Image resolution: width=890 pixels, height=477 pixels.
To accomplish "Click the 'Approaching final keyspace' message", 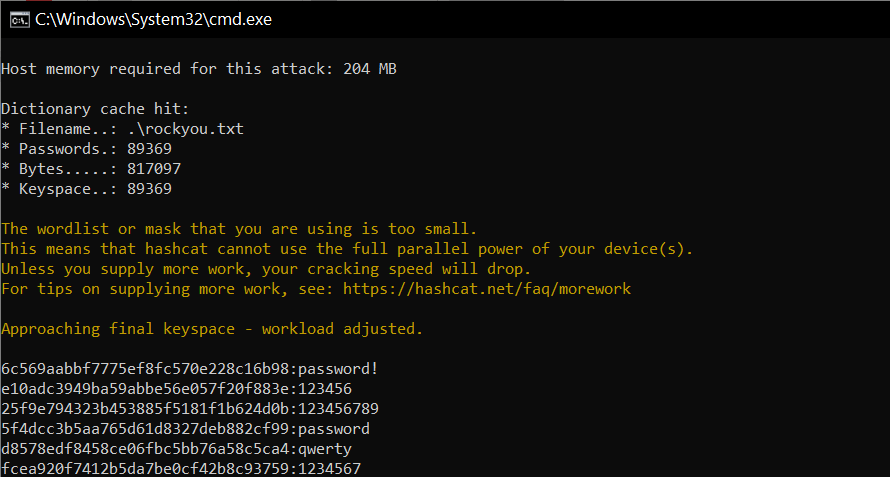I will pyautogui.click(x=212, y=328).
